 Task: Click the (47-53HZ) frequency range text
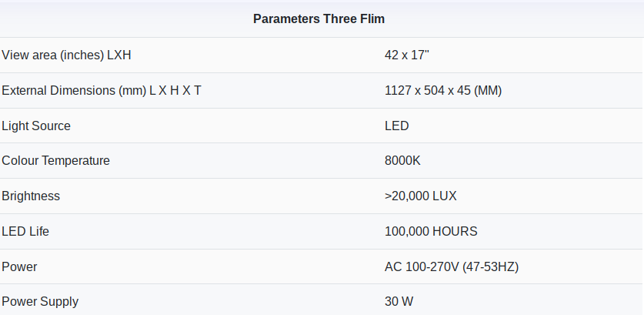(x=491, y=266)
